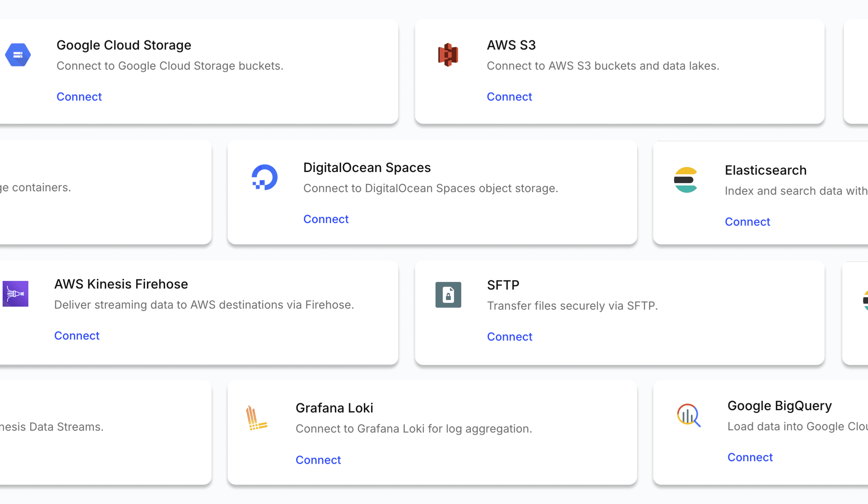Click the DigitalOcean Spaces logo icon
Image resolution: width=868 pixels, height=504 pixels.
click(264, 177)
